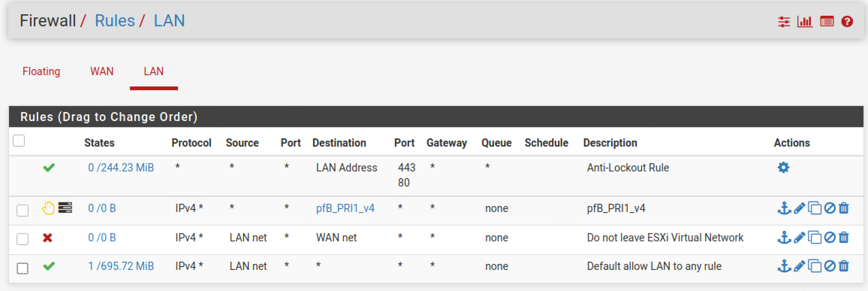Click the 0 /244.23 MiB states link
The width and height of the screenshot is (868, 291).
pos(121,168)
